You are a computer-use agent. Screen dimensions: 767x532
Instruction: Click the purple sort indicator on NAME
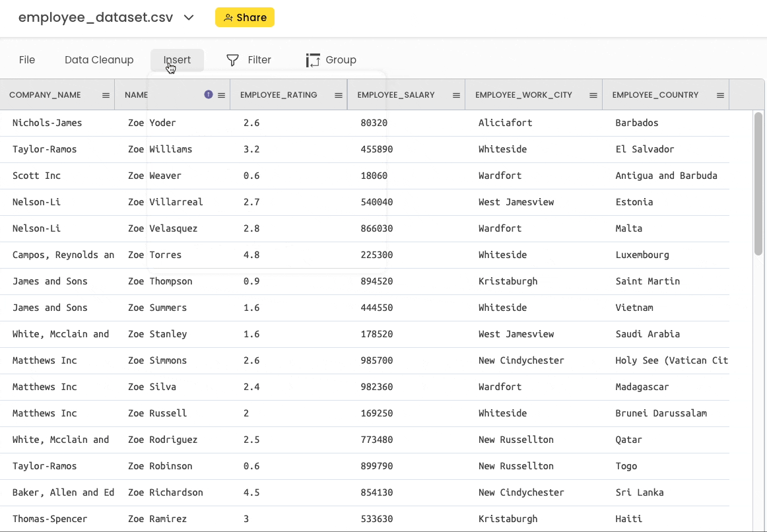click(209, 94)
